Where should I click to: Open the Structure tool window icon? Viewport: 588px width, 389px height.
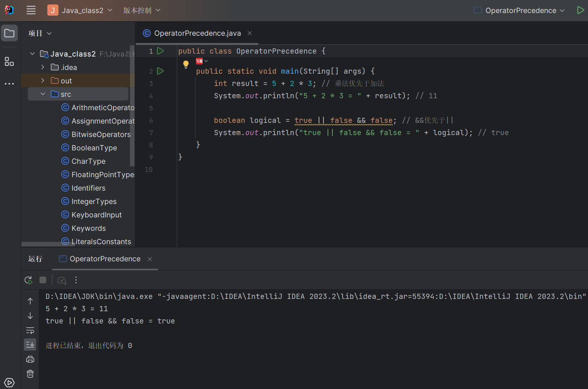point(9,61)
